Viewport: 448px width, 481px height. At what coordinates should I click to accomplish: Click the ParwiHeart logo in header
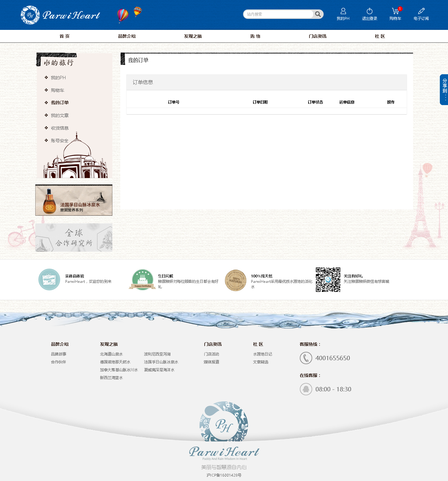(60, 15)
